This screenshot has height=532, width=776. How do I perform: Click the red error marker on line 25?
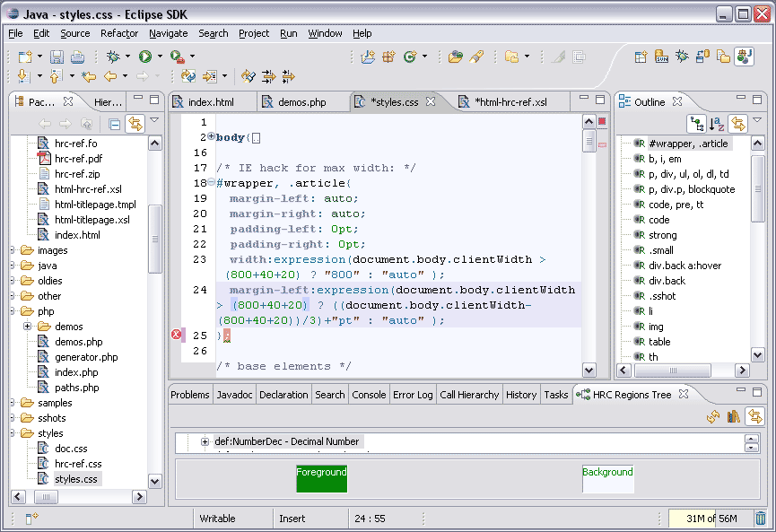[176, 335]
